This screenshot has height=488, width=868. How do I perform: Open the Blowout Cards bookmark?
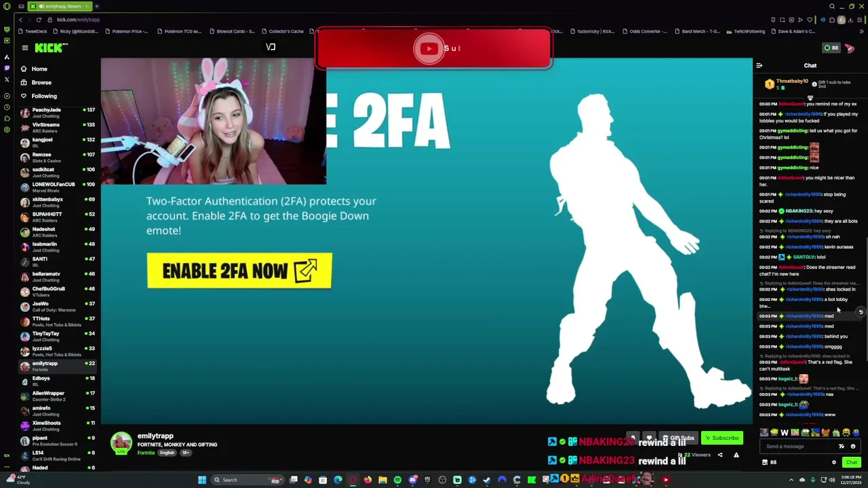point(232,31)
